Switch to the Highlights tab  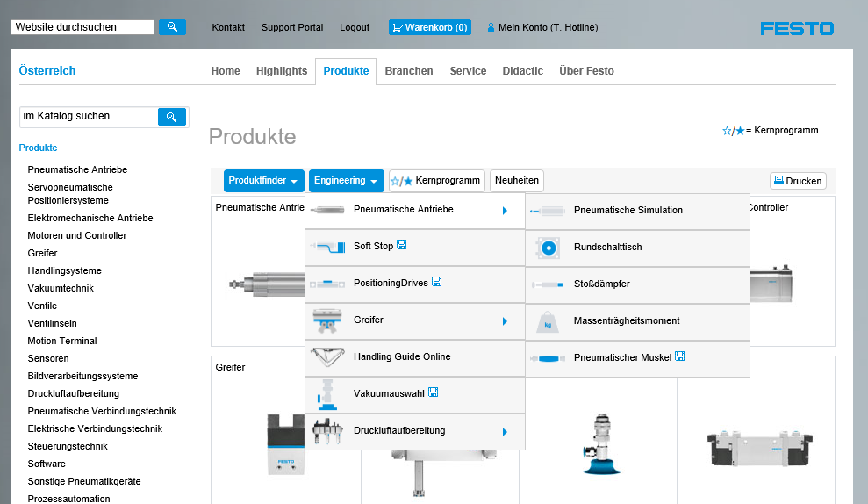point(281,71)
